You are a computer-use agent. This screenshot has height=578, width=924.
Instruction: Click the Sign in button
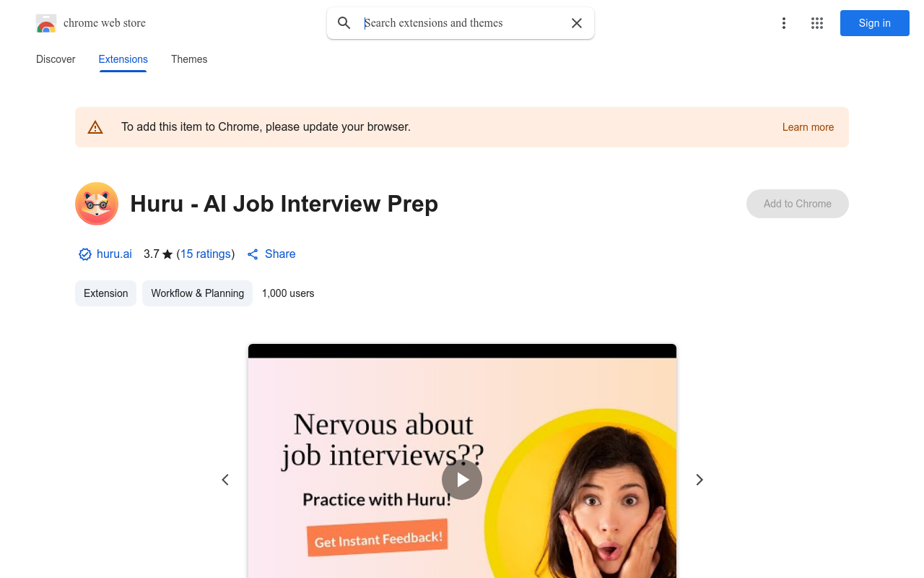[x=875, y=23]
